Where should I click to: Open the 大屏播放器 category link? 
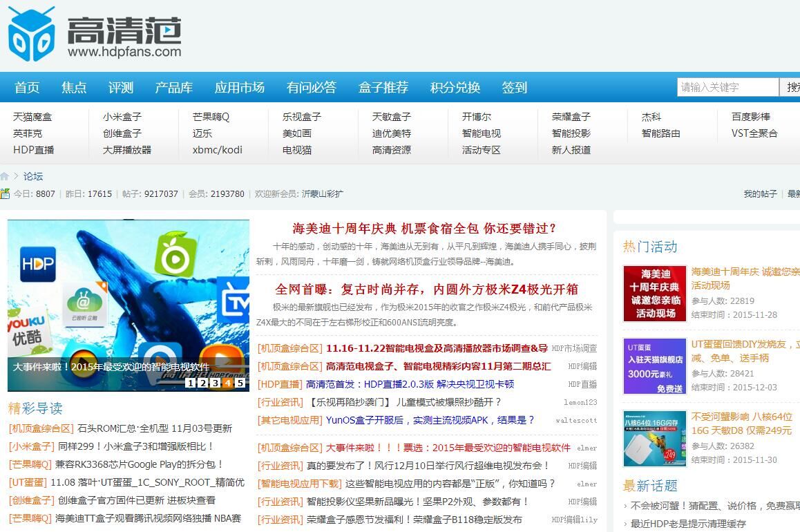pyautogui.click(x=127, y=150)
